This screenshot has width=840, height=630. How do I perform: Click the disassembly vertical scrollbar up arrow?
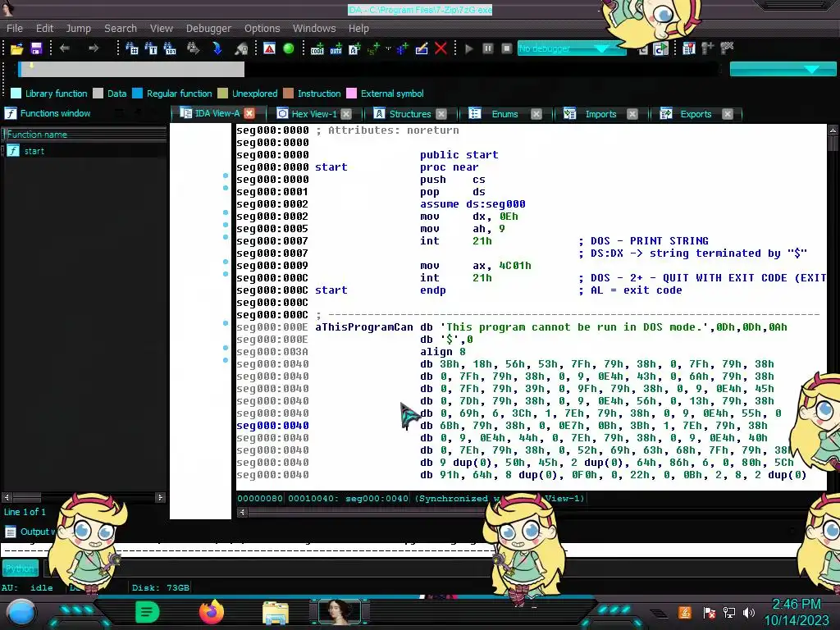click(x=833, y=130)
